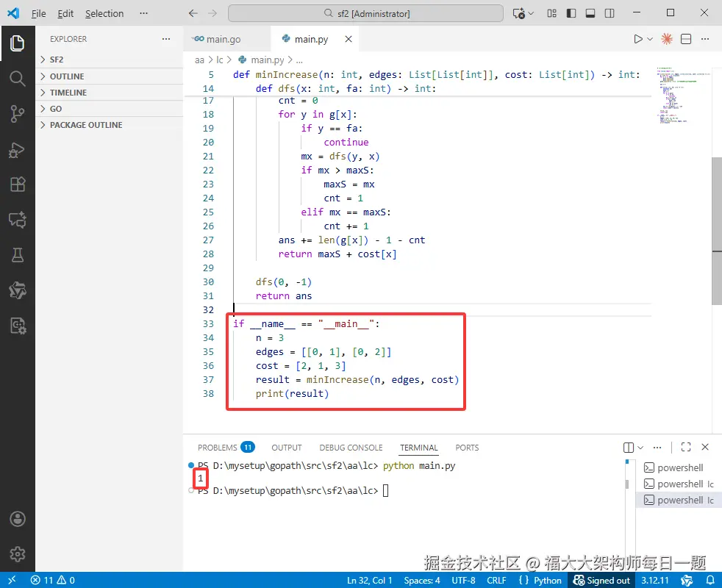This screenshot has height=588, width=722.
Task: Open Customize Layout icon in title bar
Action: click(551, 13)
